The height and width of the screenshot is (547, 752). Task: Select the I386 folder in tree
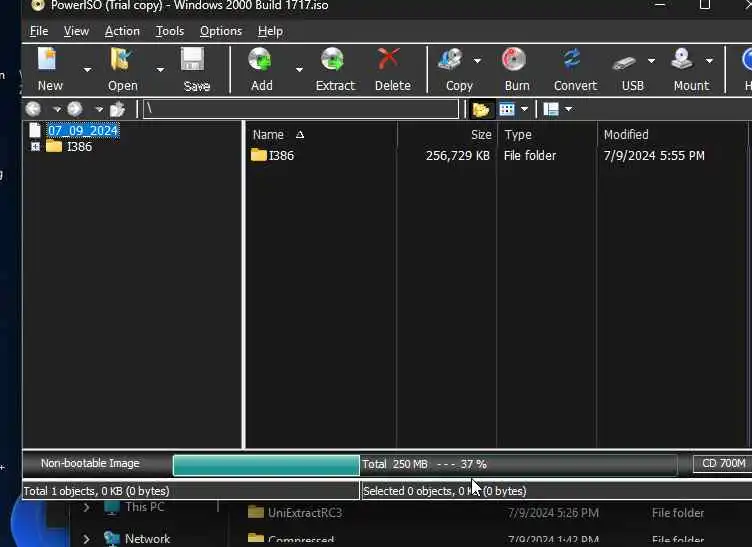79,147
